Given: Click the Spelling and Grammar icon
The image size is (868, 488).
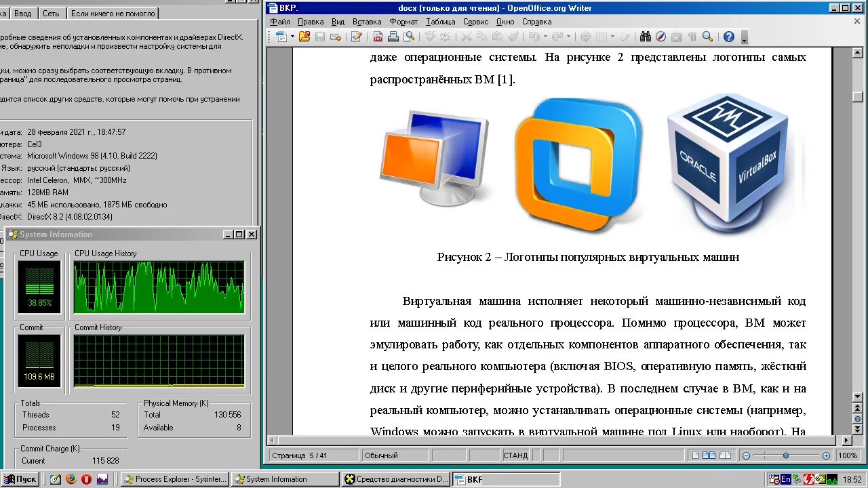Looking at the screenshot, I should point(431,37).
